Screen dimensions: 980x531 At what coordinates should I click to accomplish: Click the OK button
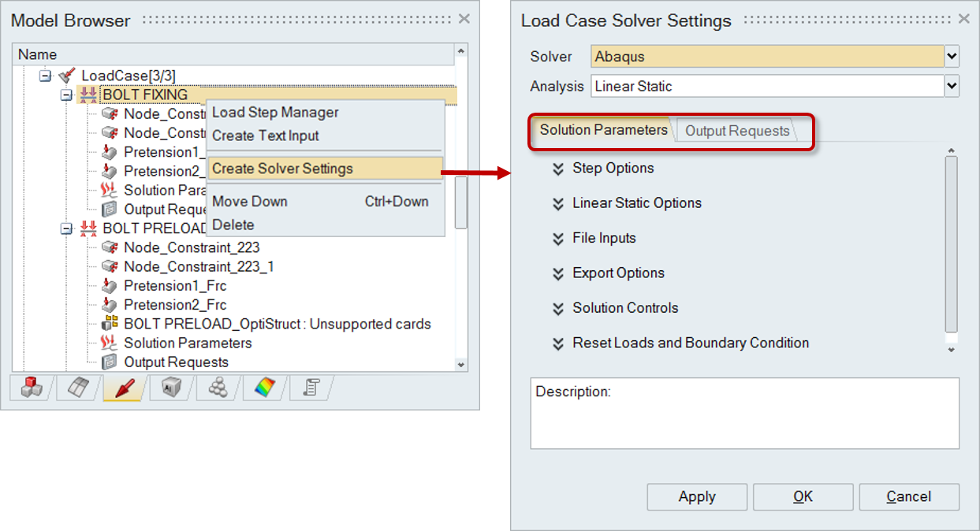click(803, 497)
